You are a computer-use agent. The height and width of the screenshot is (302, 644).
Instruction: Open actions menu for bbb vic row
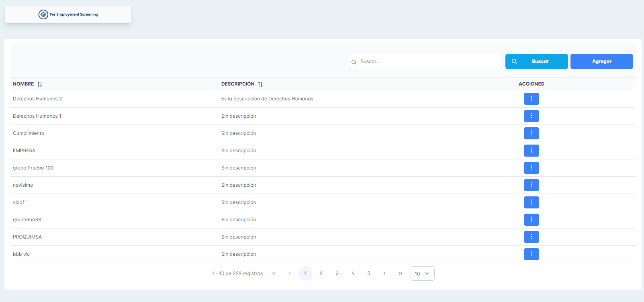point(531,254)
